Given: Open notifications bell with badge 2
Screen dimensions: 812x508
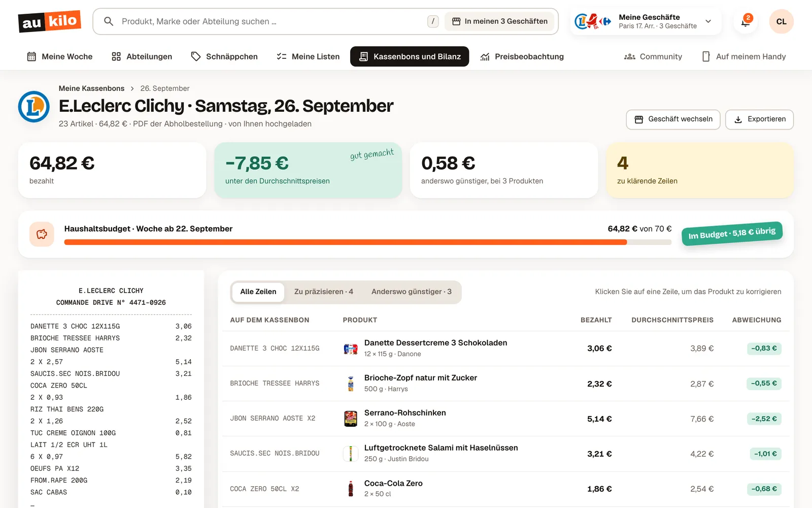Looking at the screenshot, I should (x=746, y=21).
